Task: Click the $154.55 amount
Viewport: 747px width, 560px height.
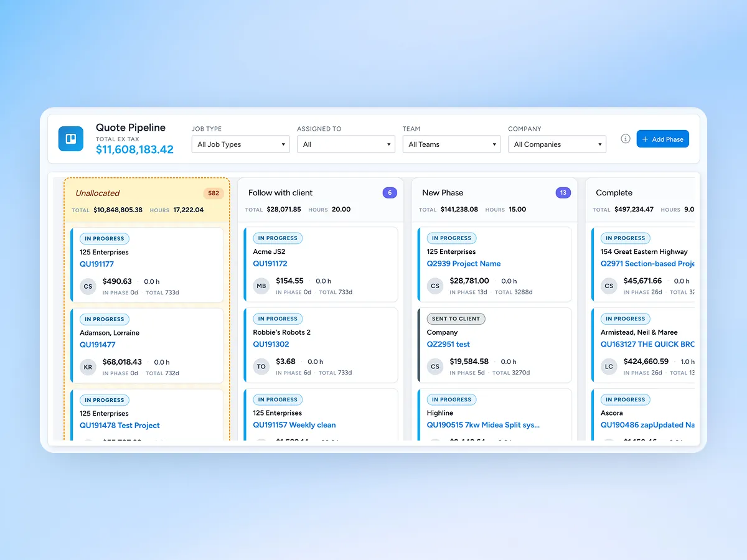Action: [290, 281]
